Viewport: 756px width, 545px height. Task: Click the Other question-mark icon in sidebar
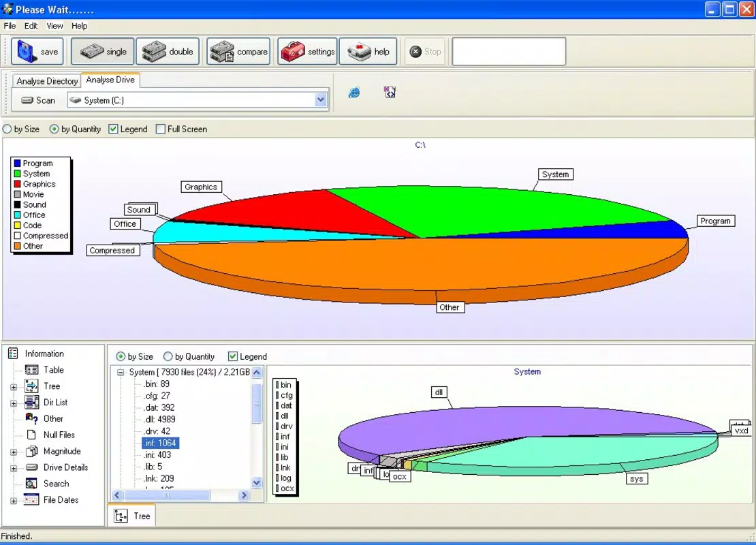(32, 418)
